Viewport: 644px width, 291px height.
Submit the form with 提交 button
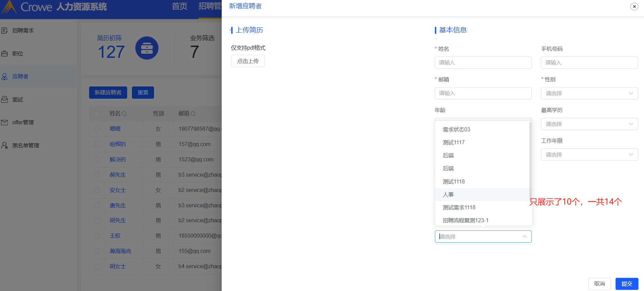(627, 284)
